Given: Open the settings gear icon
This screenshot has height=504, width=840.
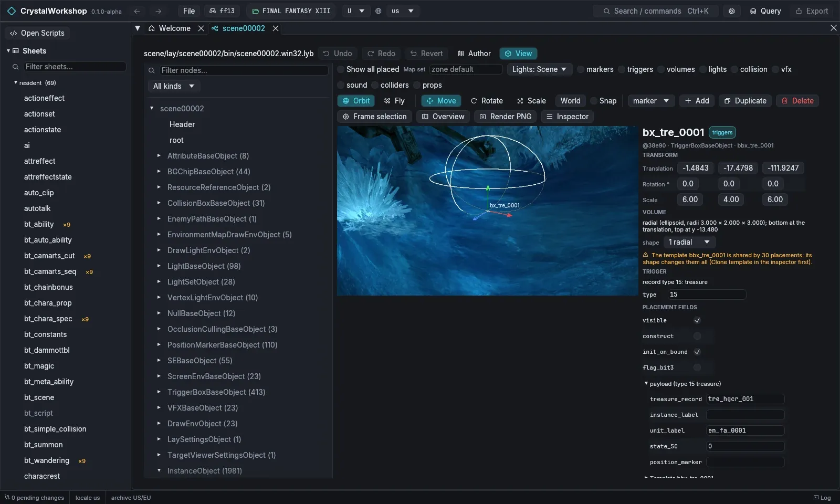Looking at the screenshot, I should 731,11.
